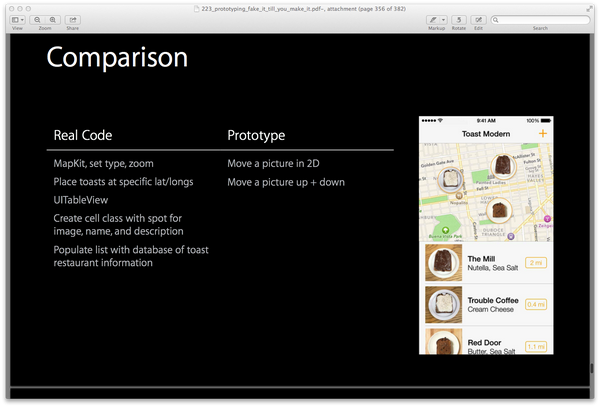
Task: Click the 9:41 AM status time
Action: (486, 120)
